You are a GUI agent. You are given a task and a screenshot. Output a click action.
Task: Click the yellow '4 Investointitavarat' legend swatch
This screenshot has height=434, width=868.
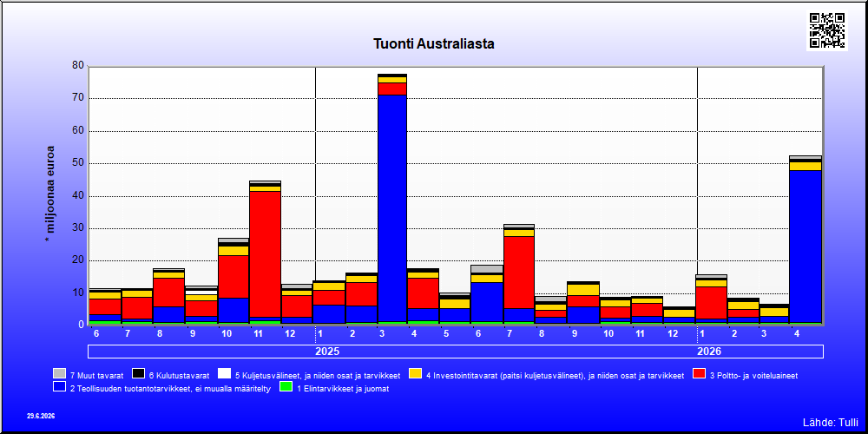tap(415, 374)
